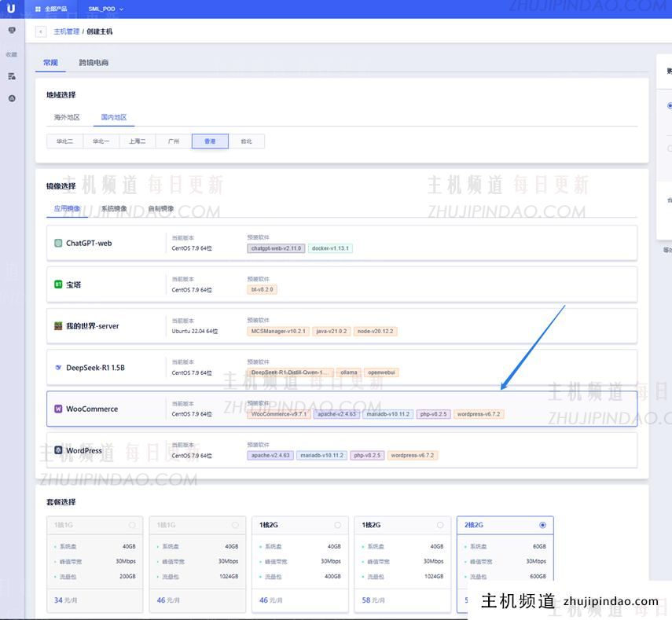Click Ubuntu 22.04 64位 version text

[195, 331]
